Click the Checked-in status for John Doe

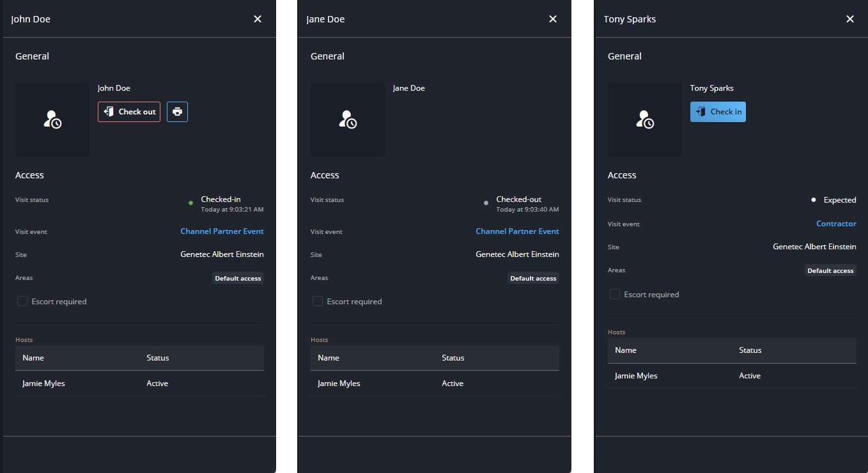[x=221, y=199]
